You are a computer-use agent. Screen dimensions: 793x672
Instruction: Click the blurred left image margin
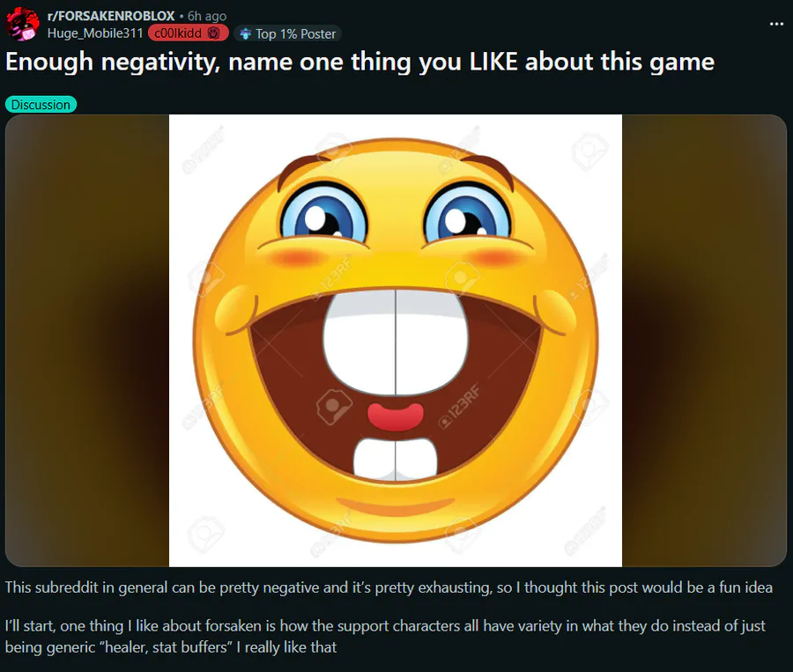click(87, 340)
